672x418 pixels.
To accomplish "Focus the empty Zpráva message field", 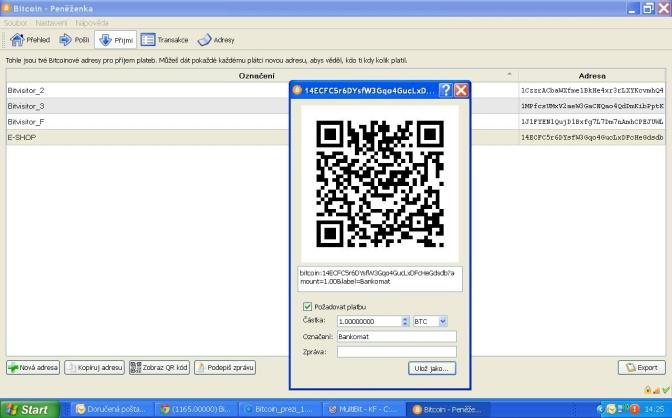I will (x=397, y=352).
